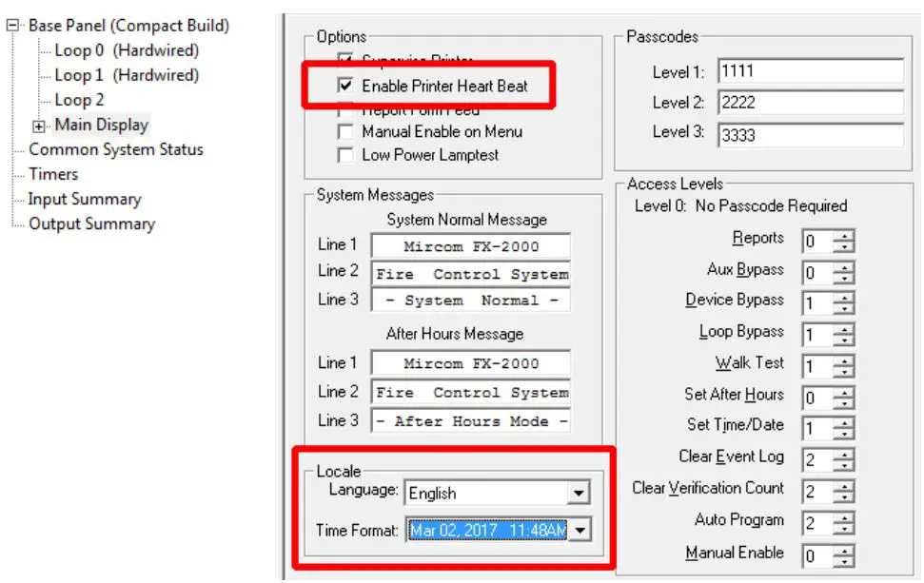Screen dimensions: 924x583
Task: Open Input Summary in the tree
Action: pyautogui.click(x=85, y=199)
